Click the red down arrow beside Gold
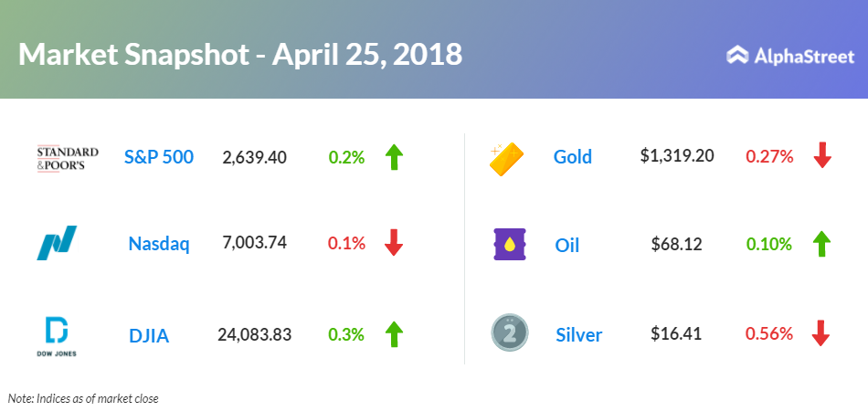The image size is (868, 411). click(x=821, y=156)
